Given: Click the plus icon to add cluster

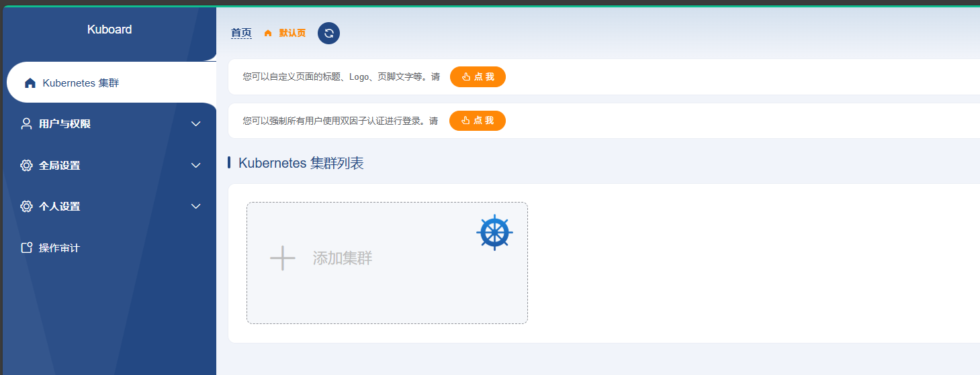Looking at the screenshot, I should tap(282, 258).
